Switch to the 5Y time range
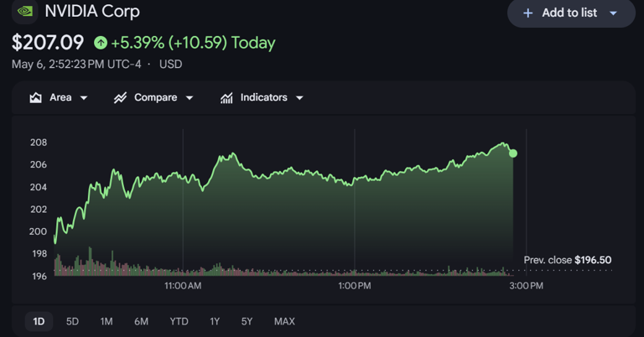The image size is (644, 337). click(x=247, y=321)
